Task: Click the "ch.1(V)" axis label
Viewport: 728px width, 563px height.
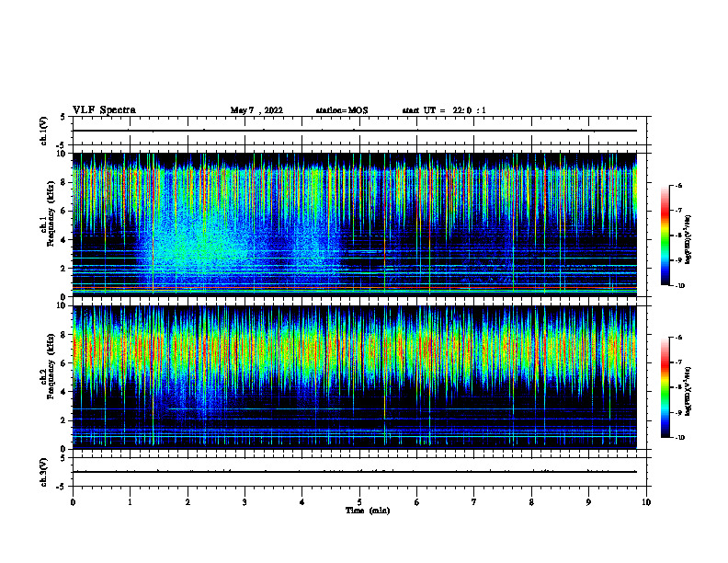Action: coord(43,131)
